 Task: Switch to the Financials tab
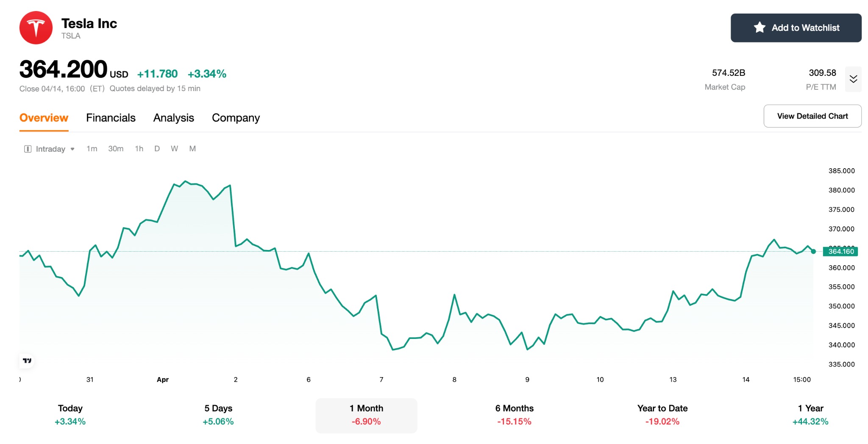[x=111, y=118]
